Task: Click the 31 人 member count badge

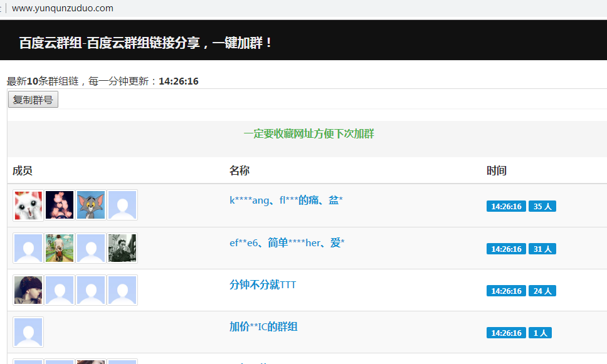Action: (x=542, y=249)
